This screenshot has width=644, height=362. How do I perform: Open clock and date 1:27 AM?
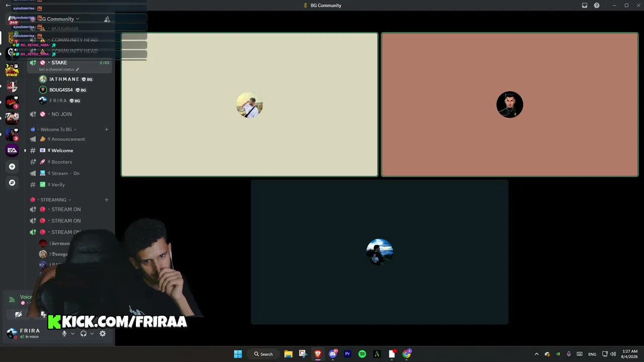click(630, 354)
